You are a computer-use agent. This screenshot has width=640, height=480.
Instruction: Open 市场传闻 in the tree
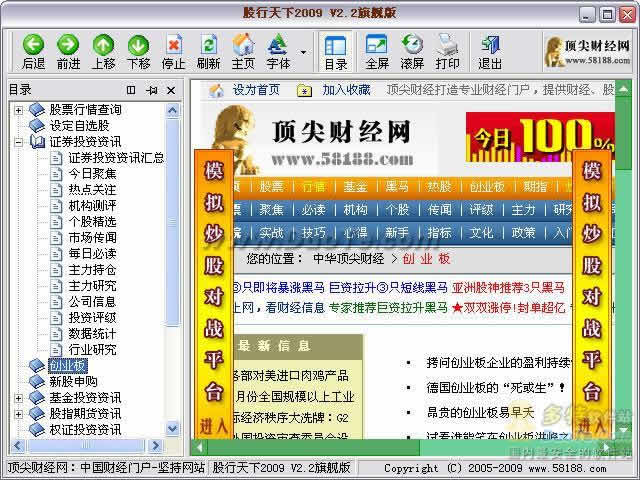[92, 238]
